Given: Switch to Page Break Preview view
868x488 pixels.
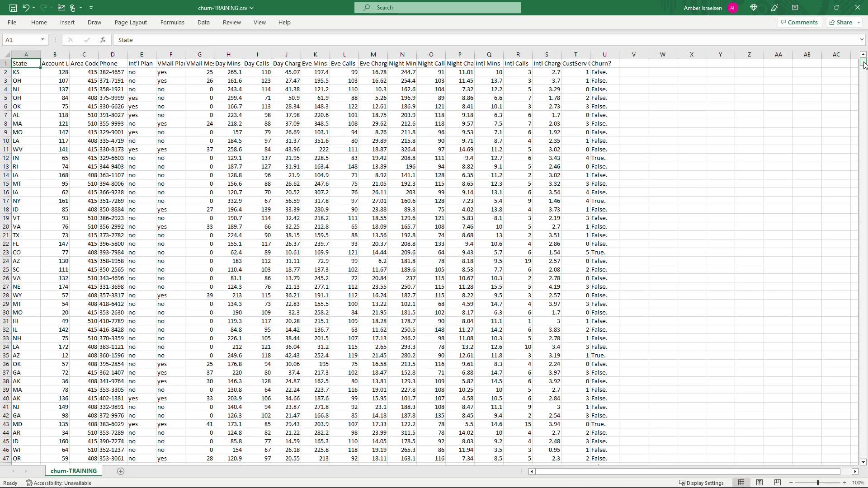Looking at the screenshot, I should [x=778, y=483].
